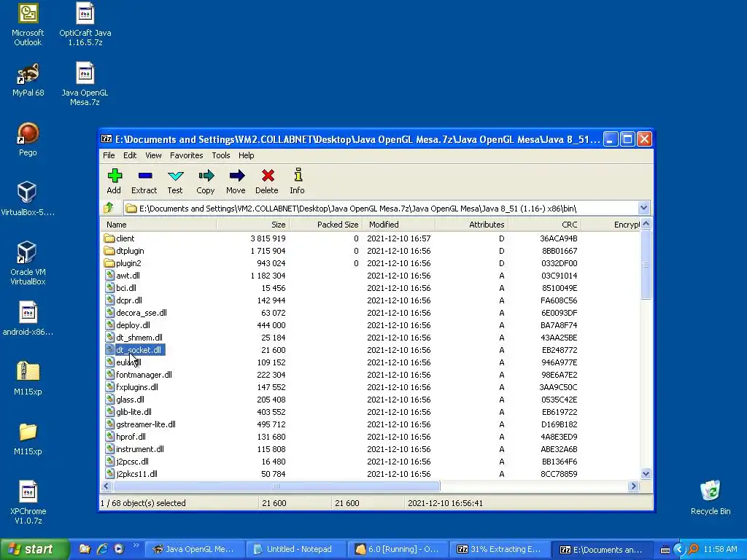Select the Recycle Bin icon
Image resolution: width=747 pixels, height=560 pixels.
711,498
